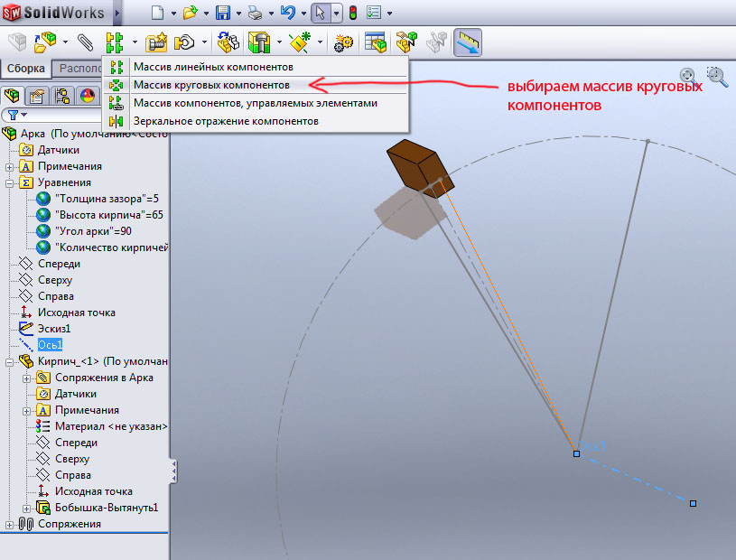
Task: Open the DisplayManager colored sphere tab
Action: tap(88, 96)
